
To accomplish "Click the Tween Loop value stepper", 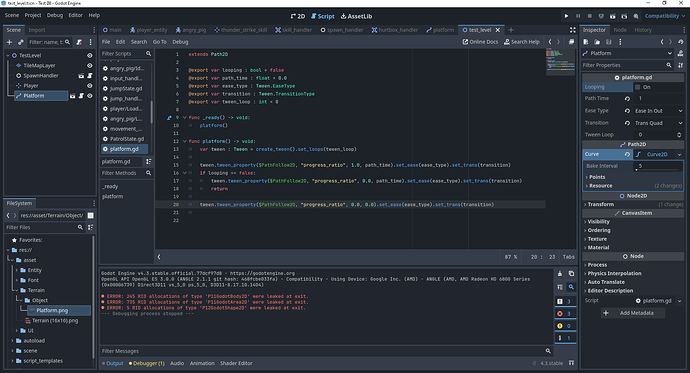I will 679,135.
